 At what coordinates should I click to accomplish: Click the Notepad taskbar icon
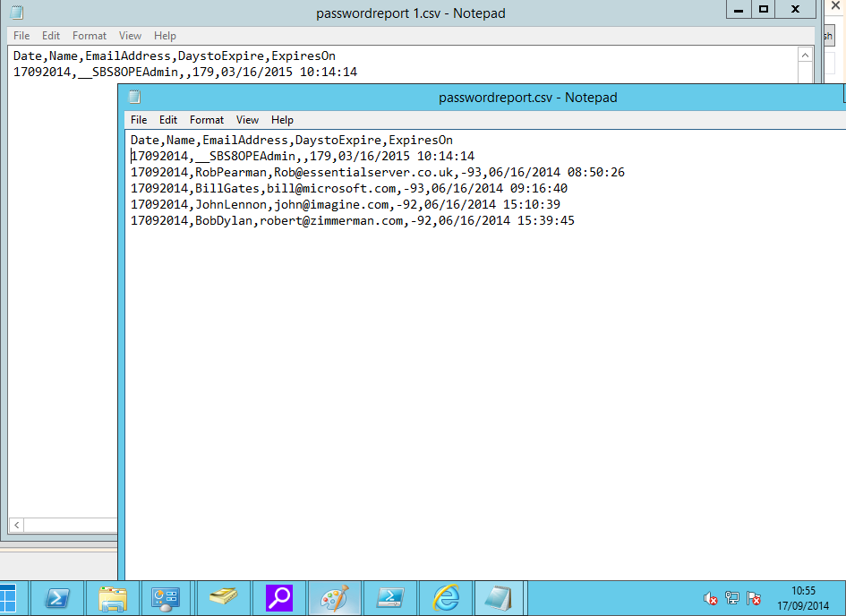498,598
